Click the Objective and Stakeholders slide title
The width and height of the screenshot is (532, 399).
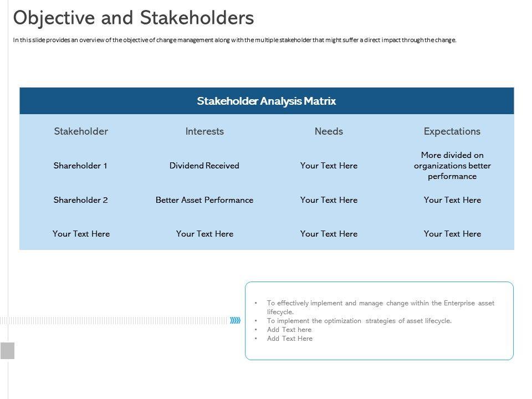click(x=134, y=18)
